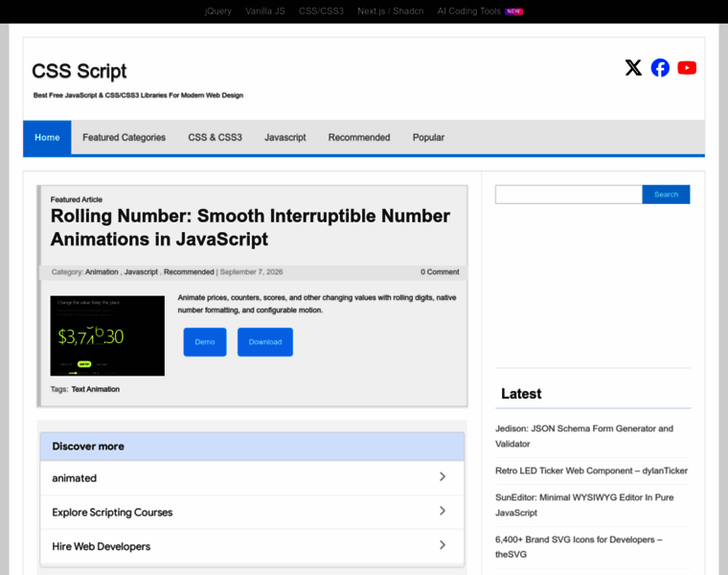Click the blue Download button
The image size is (728, 575).
[265, 342]
